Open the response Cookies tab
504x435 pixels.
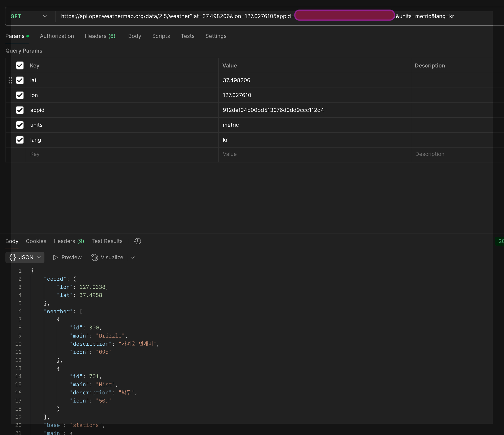(36, 241)
